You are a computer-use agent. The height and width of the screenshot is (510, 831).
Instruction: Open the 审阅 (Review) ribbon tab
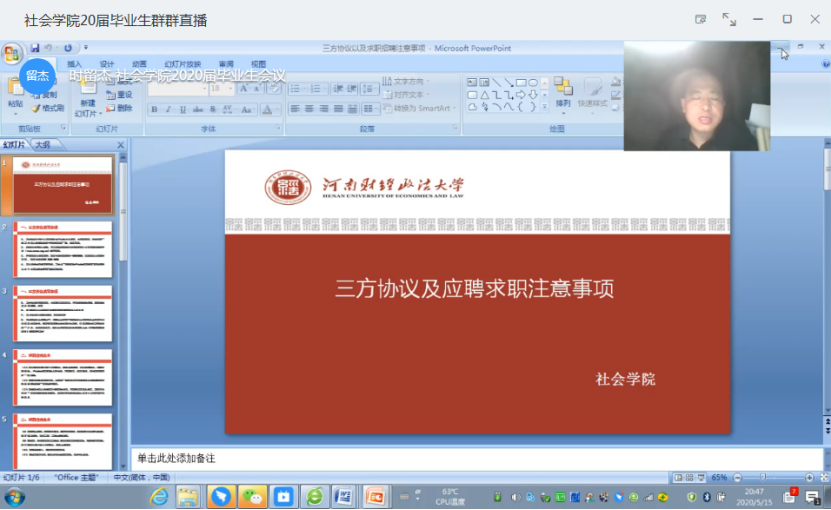(226, 64)
